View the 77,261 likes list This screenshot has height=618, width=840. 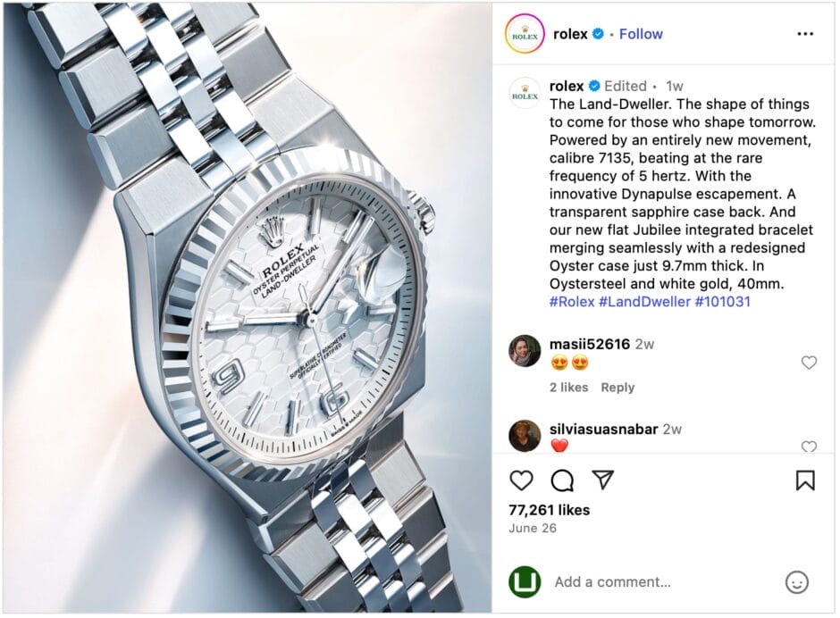tap(549, 510)
